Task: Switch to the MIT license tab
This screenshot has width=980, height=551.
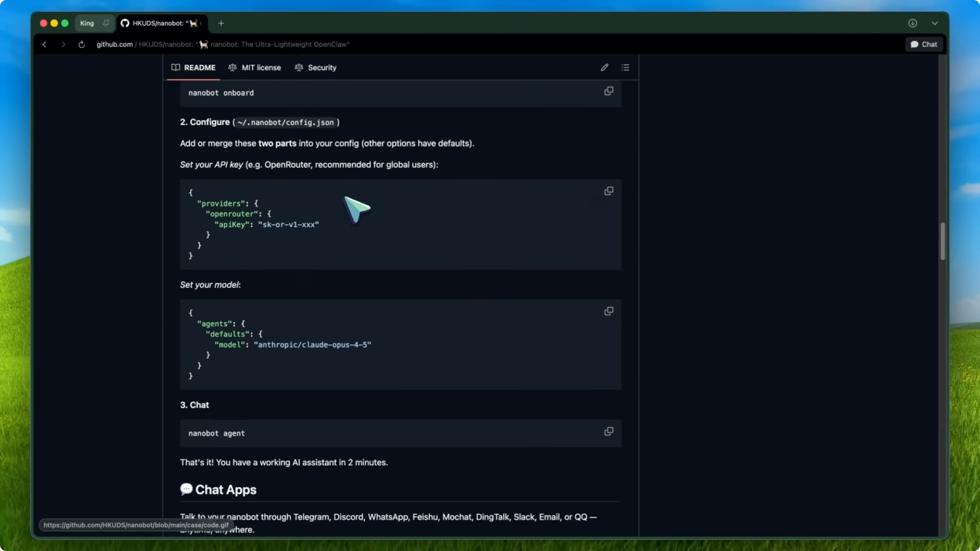Action: point(262,67)
